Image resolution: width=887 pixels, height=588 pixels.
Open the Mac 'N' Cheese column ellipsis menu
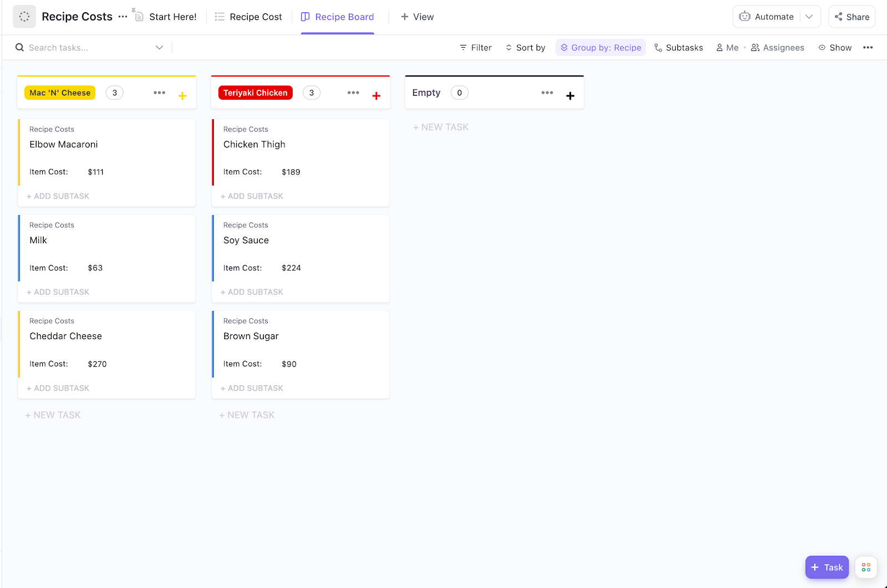[160, 93]
